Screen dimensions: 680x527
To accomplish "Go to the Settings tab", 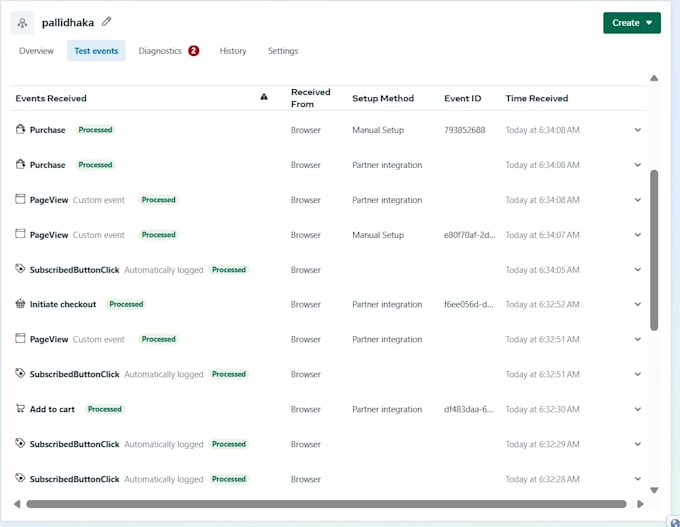I will click(283, 51).
